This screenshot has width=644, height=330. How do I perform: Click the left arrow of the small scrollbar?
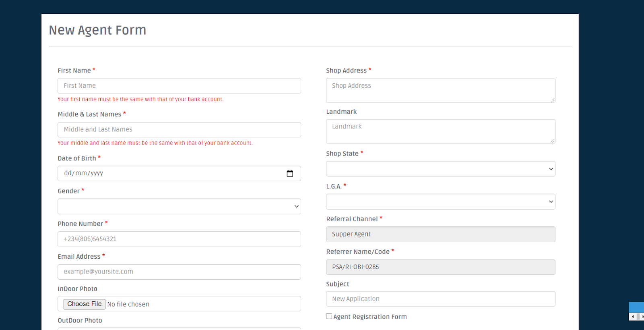point(633,317)
